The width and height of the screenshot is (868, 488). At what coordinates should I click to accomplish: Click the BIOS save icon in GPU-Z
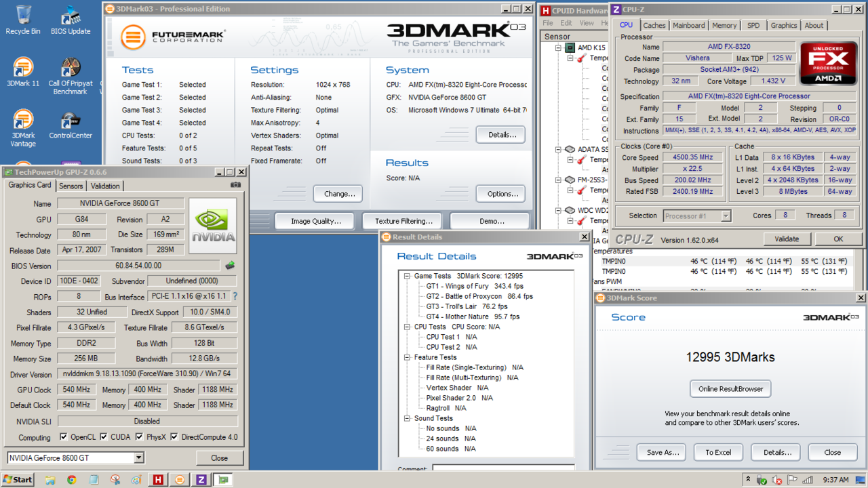coord(231,266)
